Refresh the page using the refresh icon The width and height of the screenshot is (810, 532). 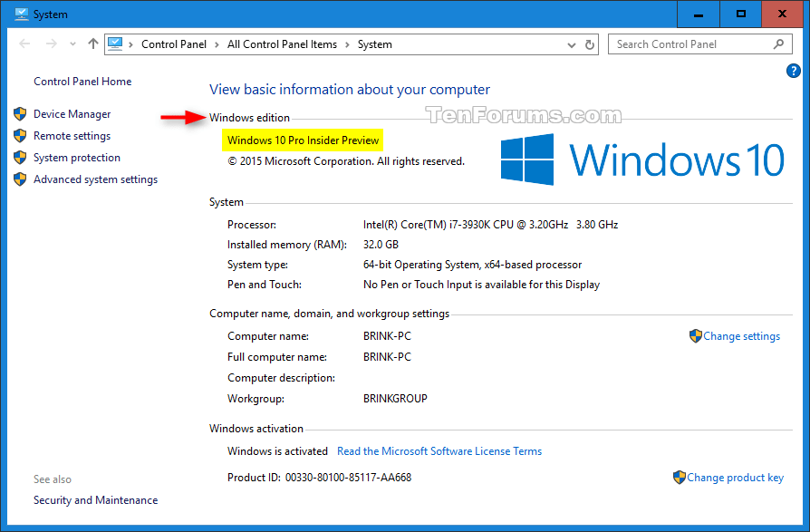[x=590, y=44]
